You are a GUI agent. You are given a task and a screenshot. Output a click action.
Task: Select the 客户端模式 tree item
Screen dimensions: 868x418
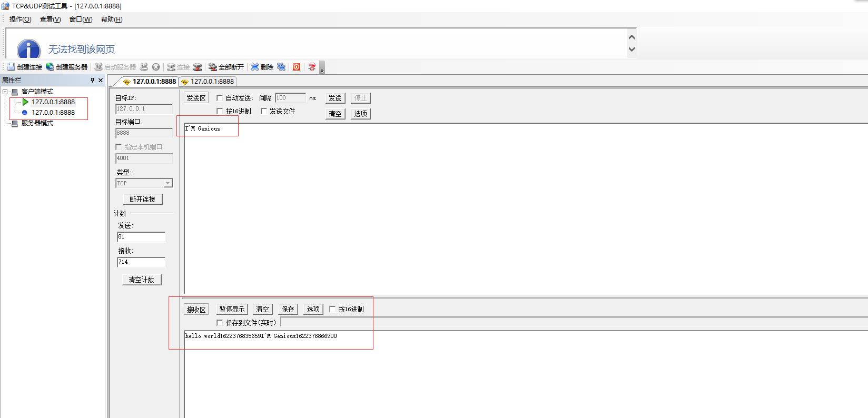tap(37, 92)
